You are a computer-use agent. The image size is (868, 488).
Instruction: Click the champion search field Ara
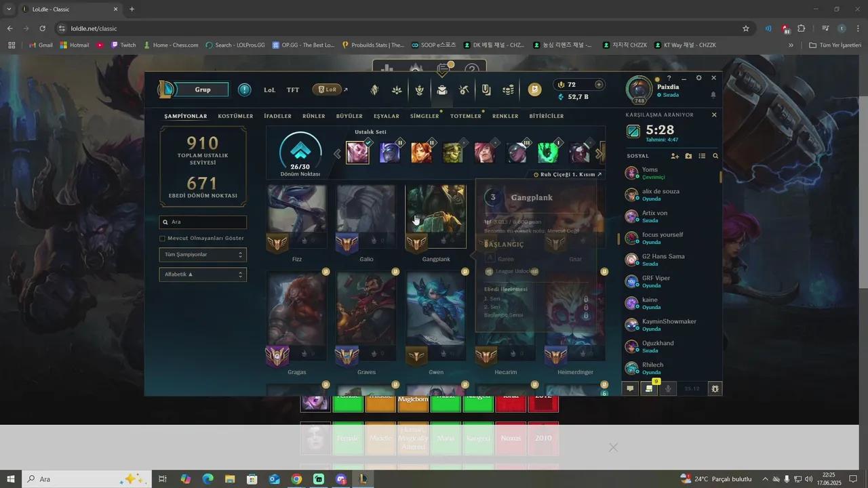tap(203, 222)
